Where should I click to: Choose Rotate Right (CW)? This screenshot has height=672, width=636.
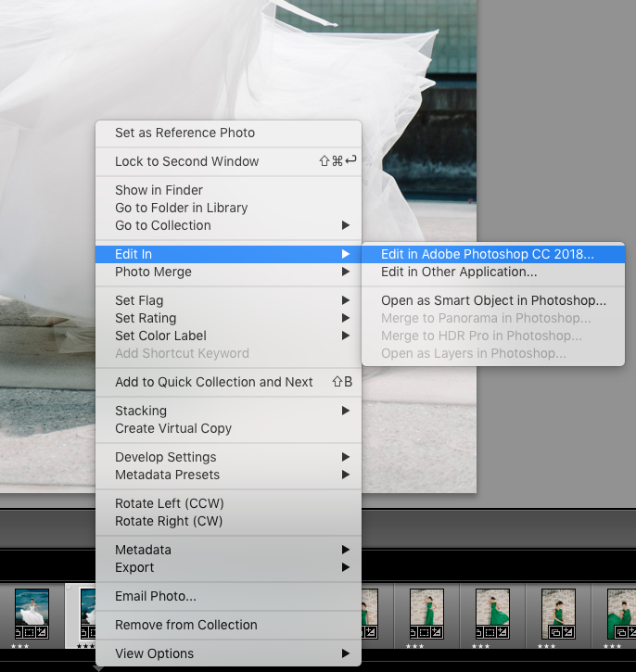pyautogui.click(x=228, y=521)
